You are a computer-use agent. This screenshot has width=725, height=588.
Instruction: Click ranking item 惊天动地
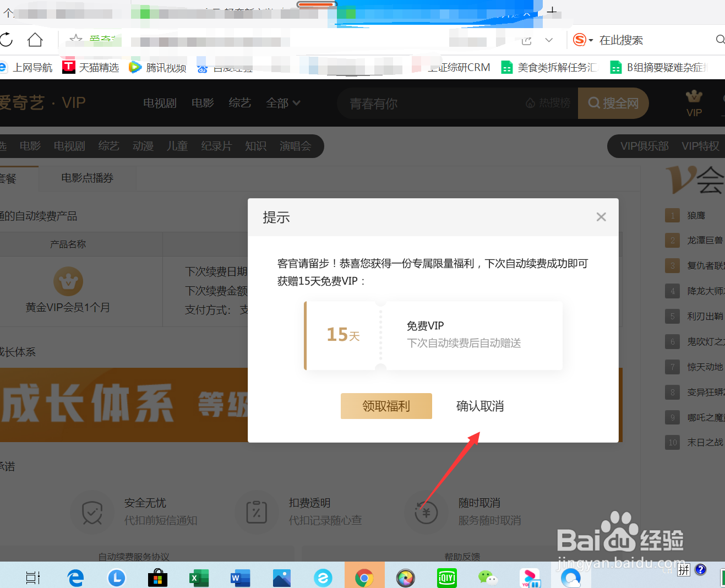[x=705, y=367]
